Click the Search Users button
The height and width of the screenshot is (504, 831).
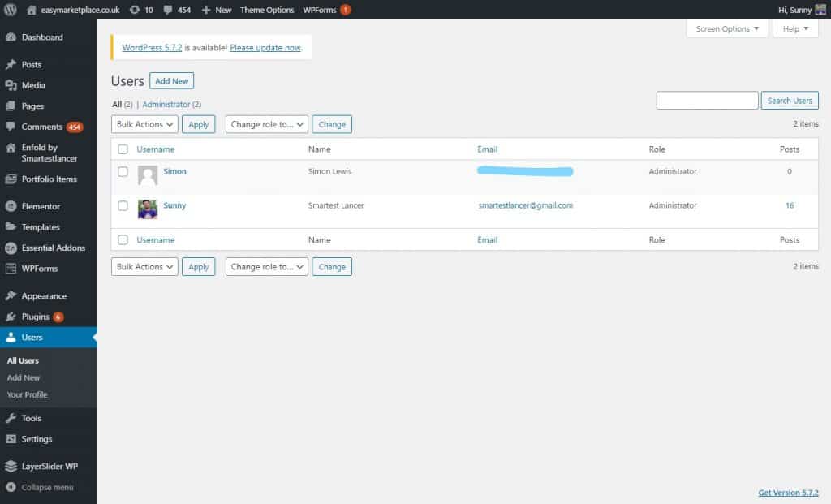790,101
